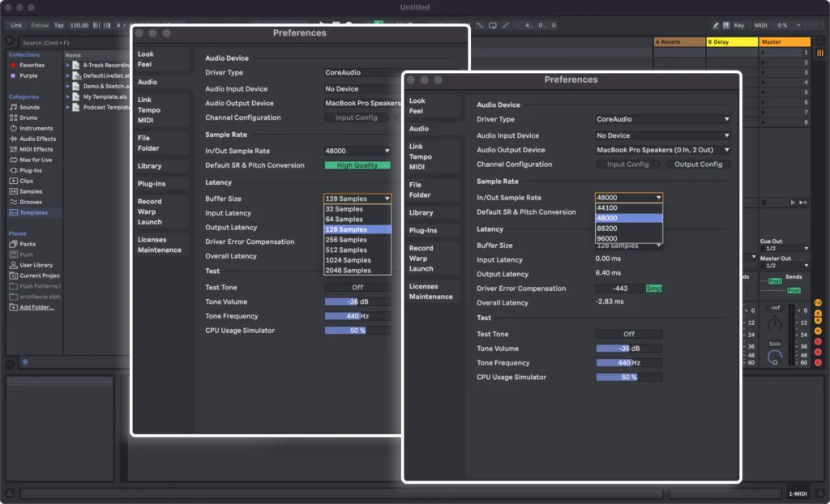Open Licenses Maintenance tab in front Preferences
Viewport: 830px width, 504px height.
(x=431, y=291)
